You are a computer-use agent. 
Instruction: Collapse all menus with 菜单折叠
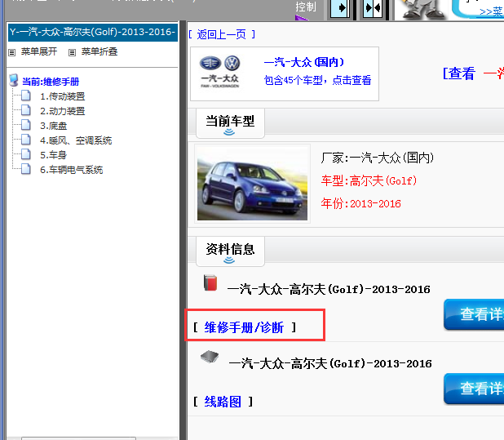(x=99, y=51)
